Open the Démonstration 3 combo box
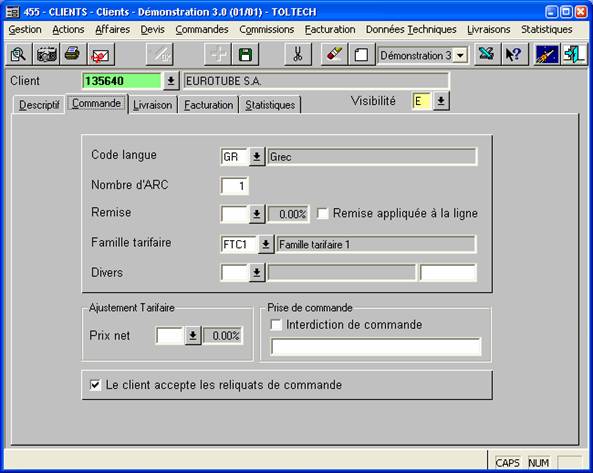593x473 pixels. (460, 56)
